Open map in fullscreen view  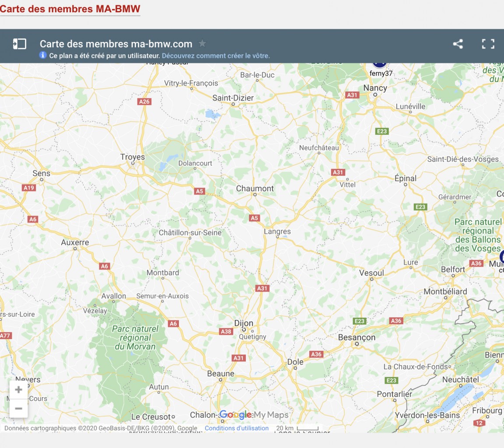[488, 44]
